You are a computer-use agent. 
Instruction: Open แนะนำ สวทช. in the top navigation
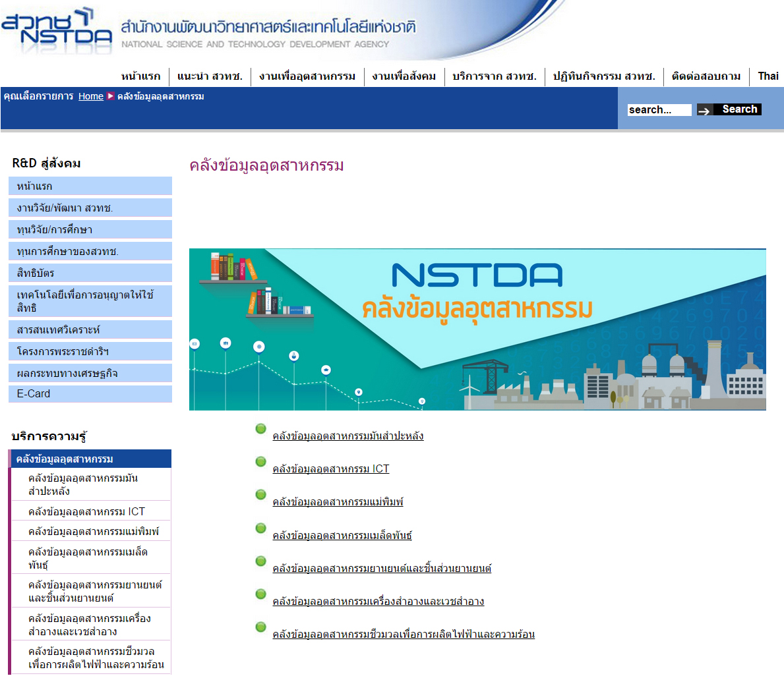[210, 76]
